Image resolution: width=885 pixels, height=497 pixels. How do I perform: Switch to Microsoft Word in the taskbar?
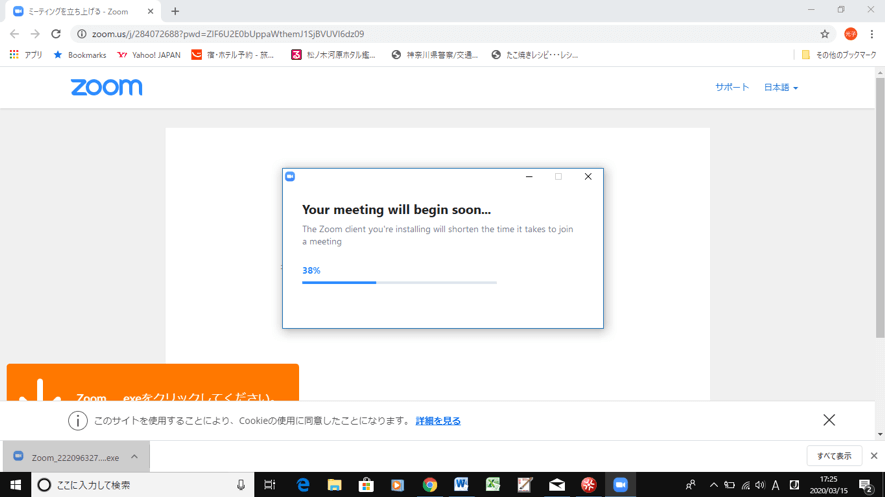(461, 485)
